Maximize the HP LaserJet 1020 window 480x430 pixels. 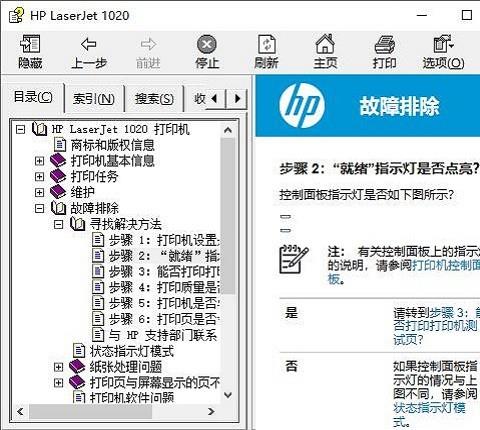(x=467, y=15)
